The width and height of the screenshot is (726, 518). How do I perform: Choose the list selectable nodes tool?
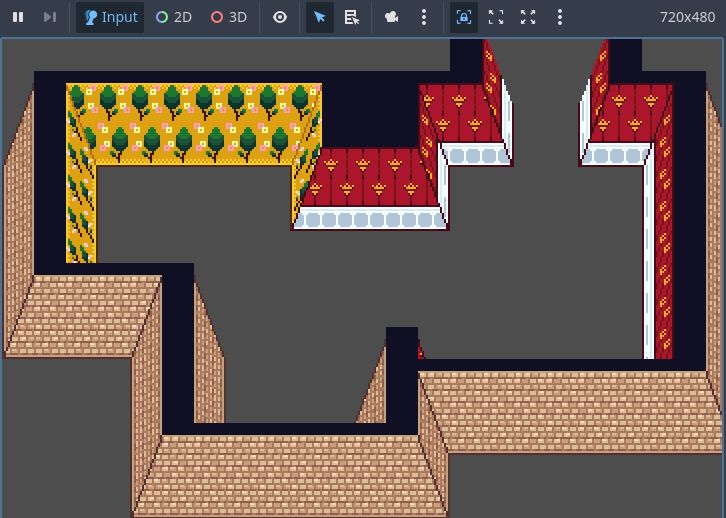(x=352, y=17)
